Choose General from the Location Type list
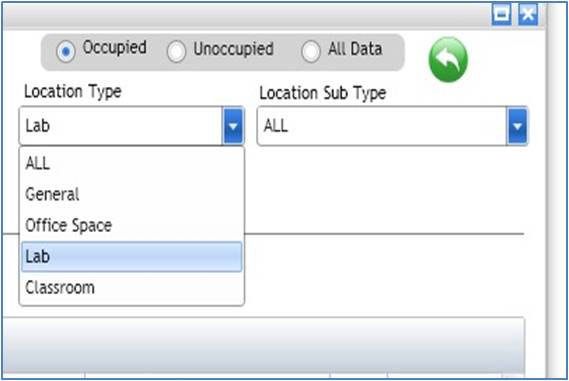Screen dimensions: 569x381 click(132, 194)
